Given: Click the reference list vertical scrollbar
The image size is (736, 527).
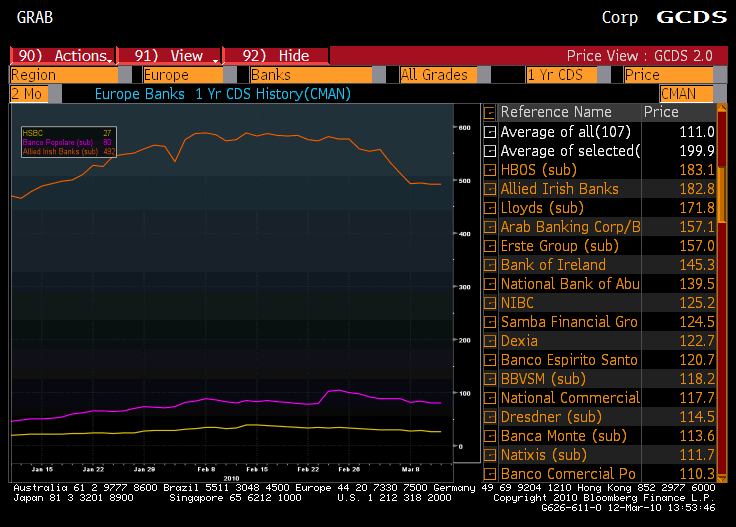Looking at the screenshot, I should coord(721,300).
